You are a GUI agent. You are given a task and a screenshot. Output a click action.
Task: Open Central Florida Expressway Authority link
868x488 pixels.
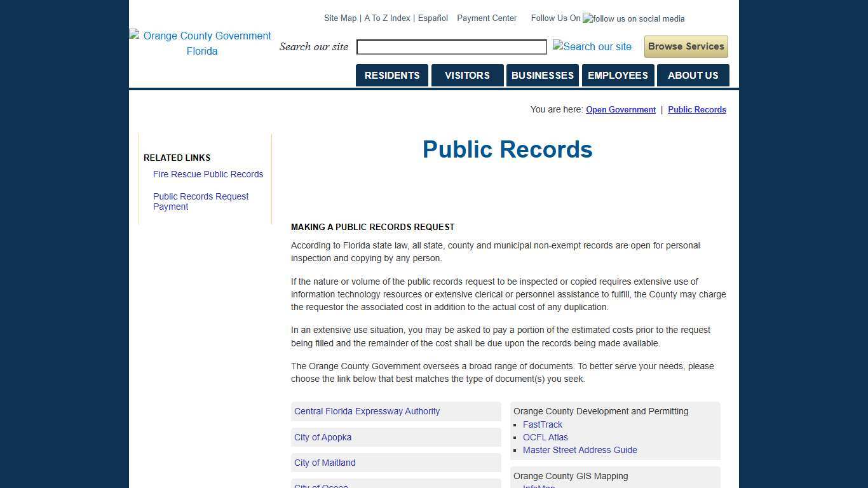coord(367,411)
